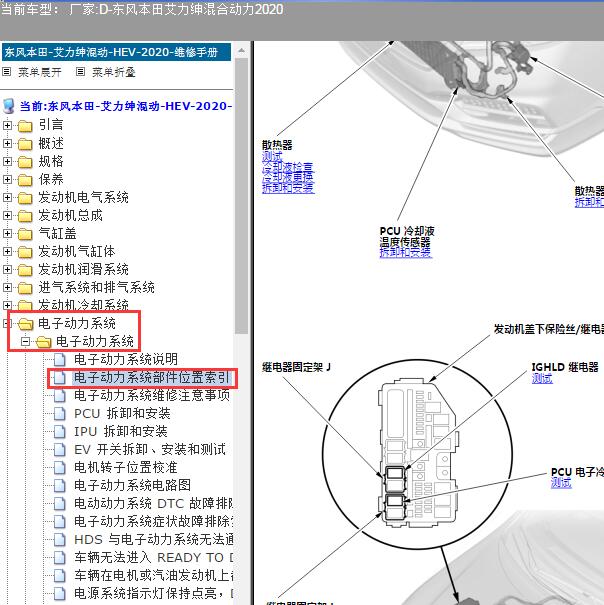
Task: Click the folder icon beside 气缸盖
Action: click(x=25, y=234)
